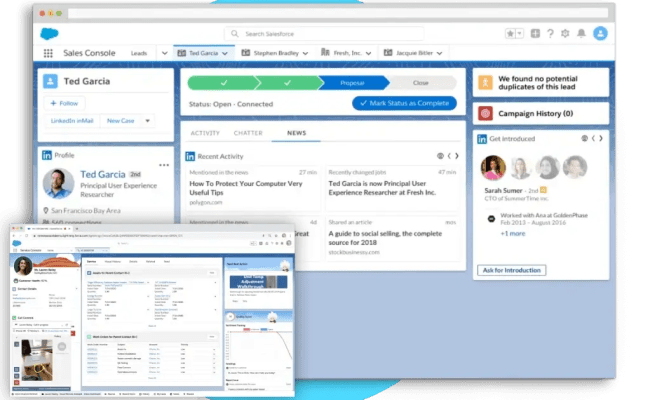Click the globe icon in Get introduced

coord(584,138)
